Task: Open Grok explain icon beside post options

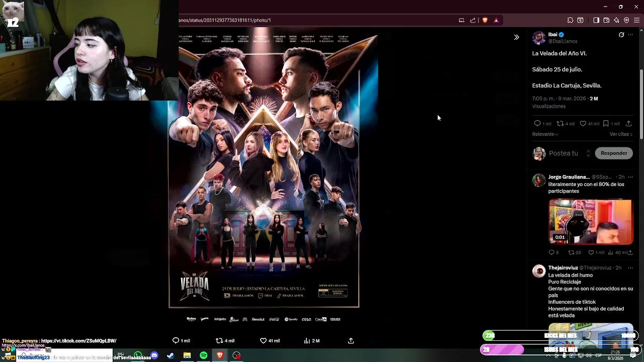Action: 621,35
